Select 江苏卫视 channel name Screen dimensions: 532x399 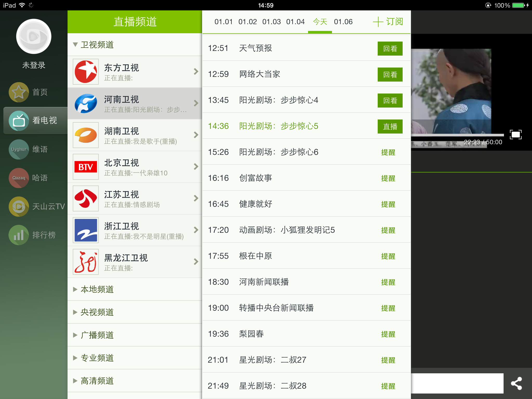(x=122, y=195)
